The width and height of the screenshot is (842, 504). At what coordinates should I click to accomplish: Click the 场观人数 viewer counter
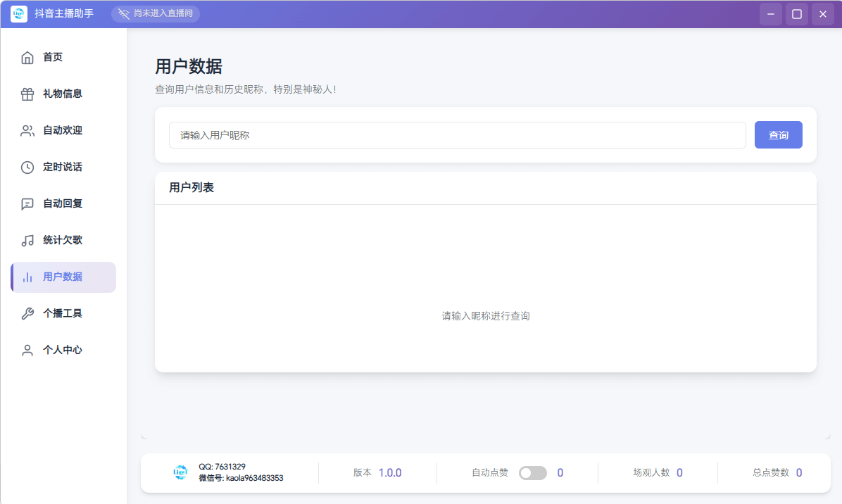pyautogui.click(x=658, y=472)
